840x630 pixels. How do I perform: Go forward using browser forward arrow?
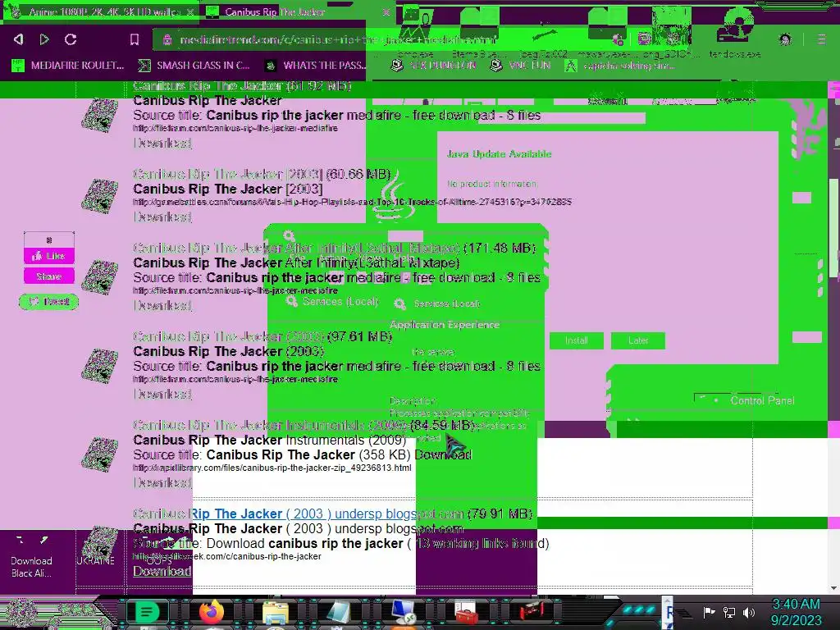(x=44, y=39)
